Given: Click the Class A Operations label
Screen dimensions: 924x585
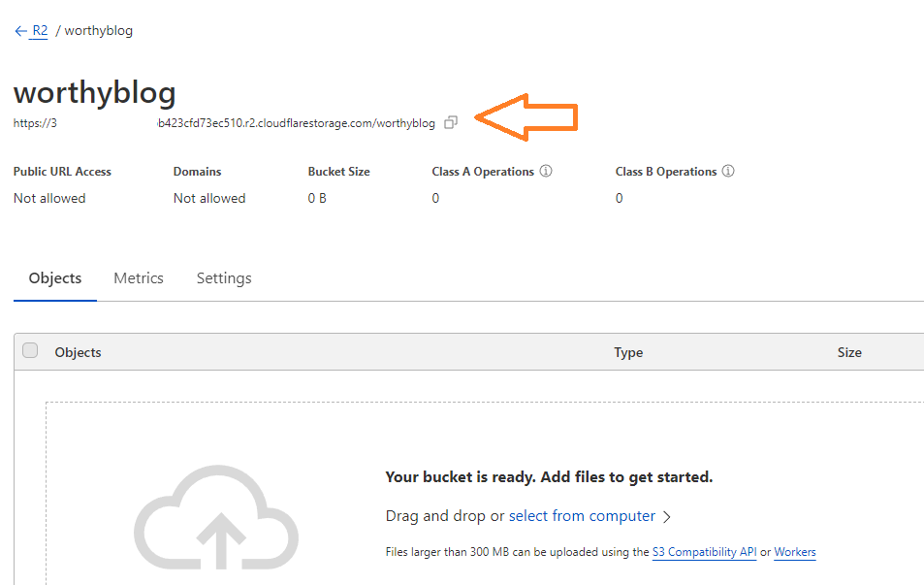Looking at the screenshot, I should click(483, 172).
